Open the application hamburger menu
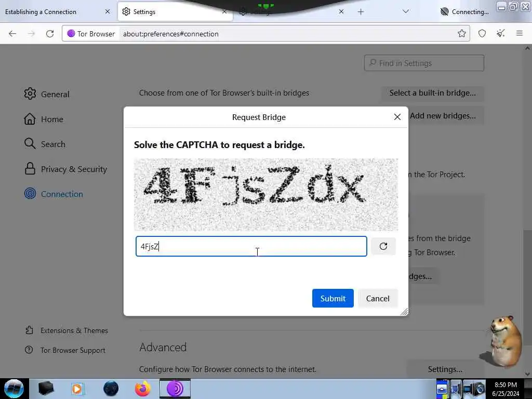532x399 pixels. click(x=520, y=33)
